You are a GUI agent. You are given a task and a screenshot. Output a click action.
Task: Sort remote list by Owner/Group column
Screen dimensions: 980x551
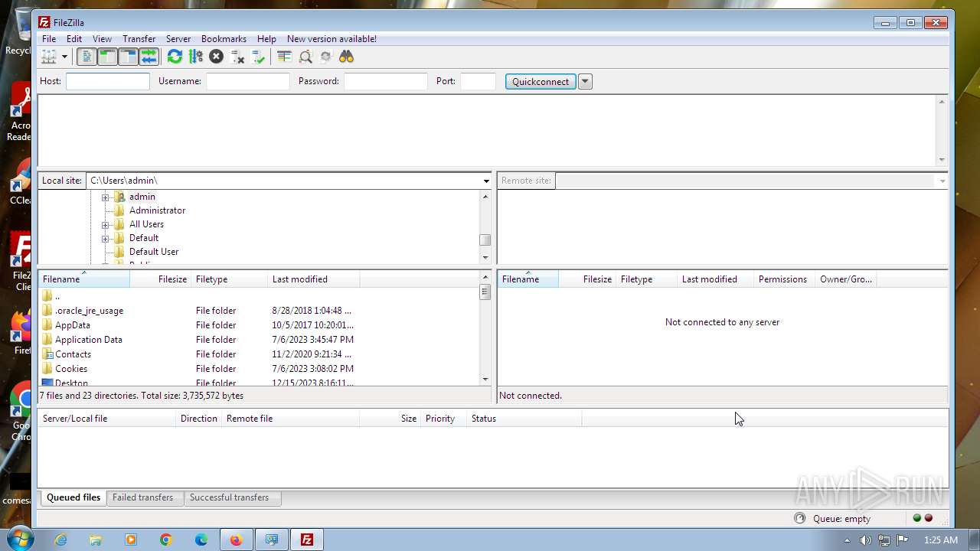[845, 279]
